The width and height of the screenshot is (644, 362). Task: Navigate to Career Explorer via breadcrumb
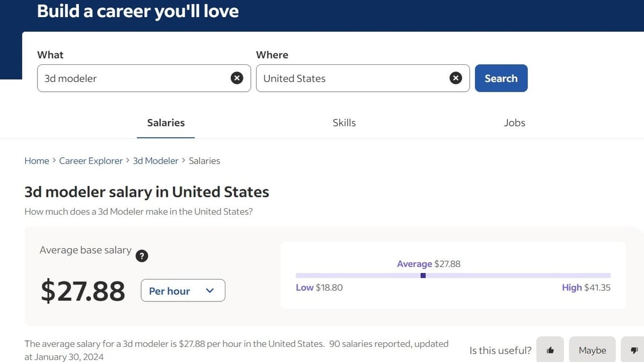91,160
